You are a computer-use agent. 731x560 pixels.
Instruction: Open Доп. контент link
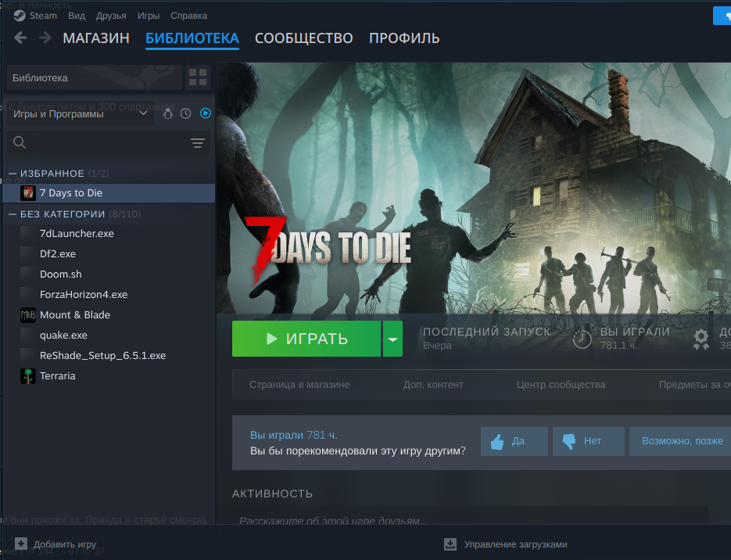click(433, 385)
